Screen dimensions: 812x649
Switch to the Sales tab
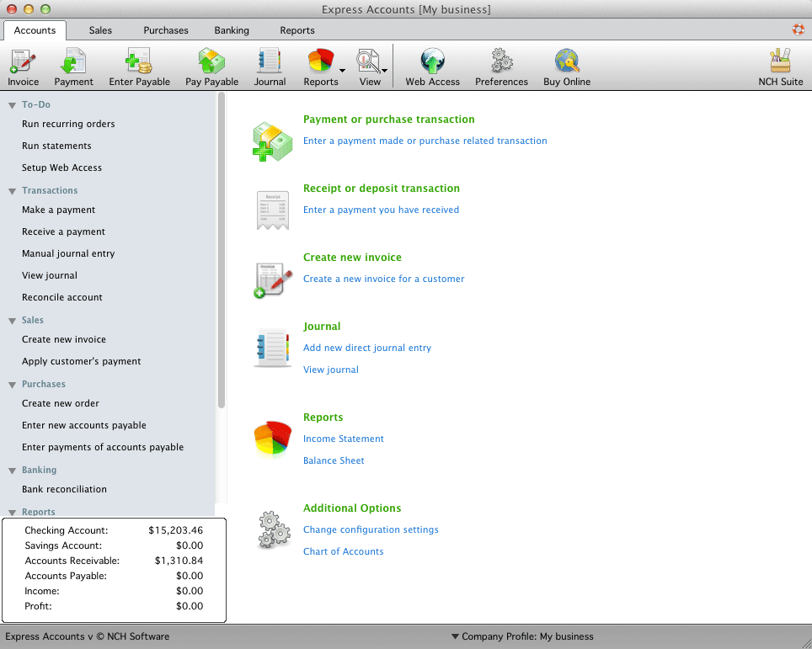click(x=100, y=30)
